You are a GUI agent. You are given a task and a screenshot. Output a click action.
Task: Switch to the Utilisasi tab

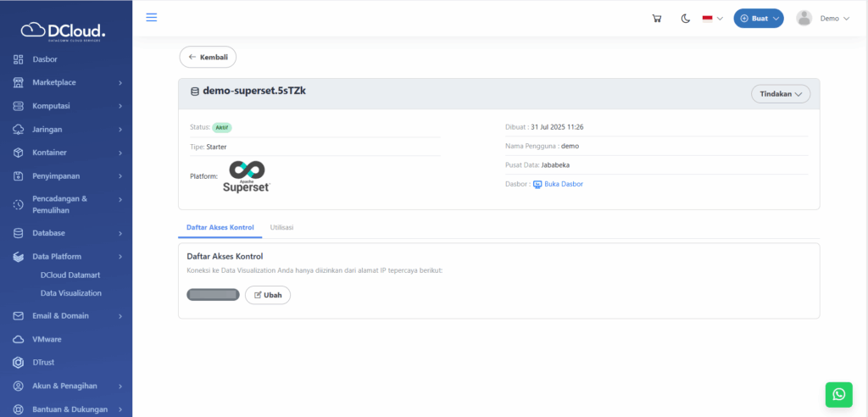(281, 228)
